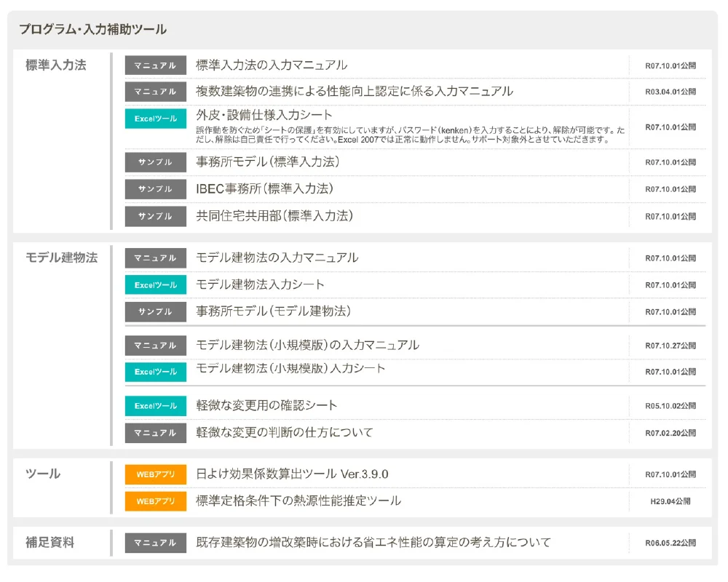The image size is (728, 582).
Task: Open 軽微な変更の判断の仕方について link
Action: tap(284, 433)
